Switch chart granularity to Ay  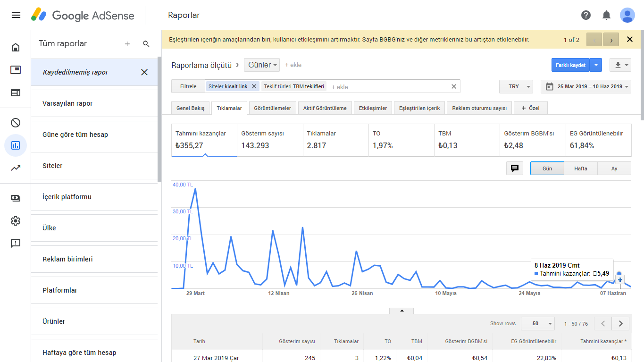(614, 168)
